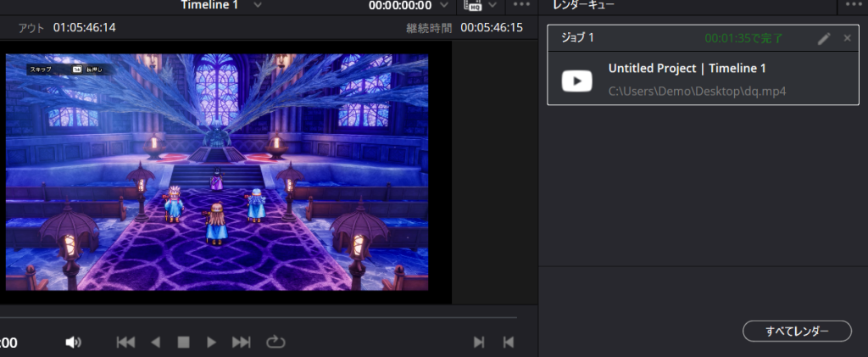Open the Timeline 1 dropdown
The image size is (868, 357).
(x=258, y=5)
